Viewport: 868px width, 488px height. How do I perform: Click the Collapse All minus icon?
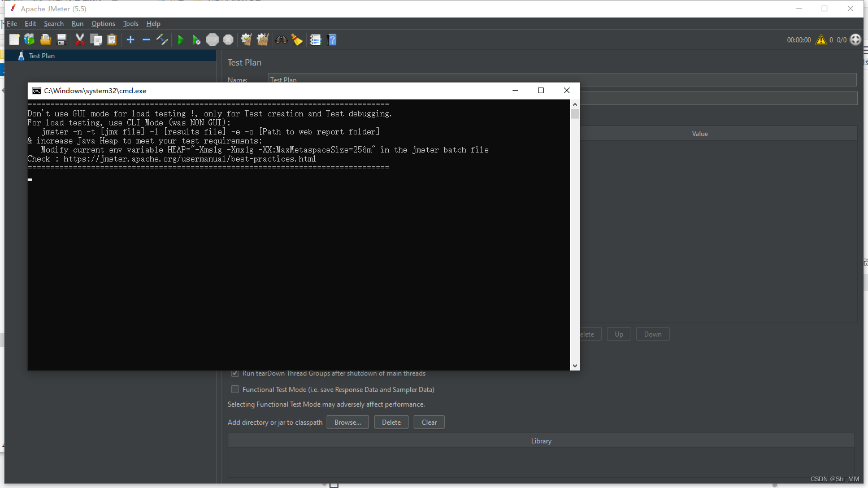coord(146,40)
